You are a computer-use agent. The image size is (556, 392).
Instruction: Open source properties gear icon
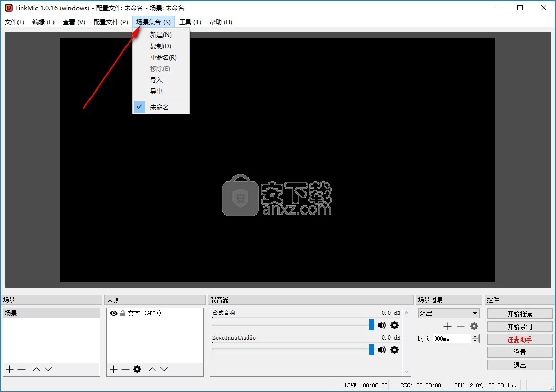137,369
